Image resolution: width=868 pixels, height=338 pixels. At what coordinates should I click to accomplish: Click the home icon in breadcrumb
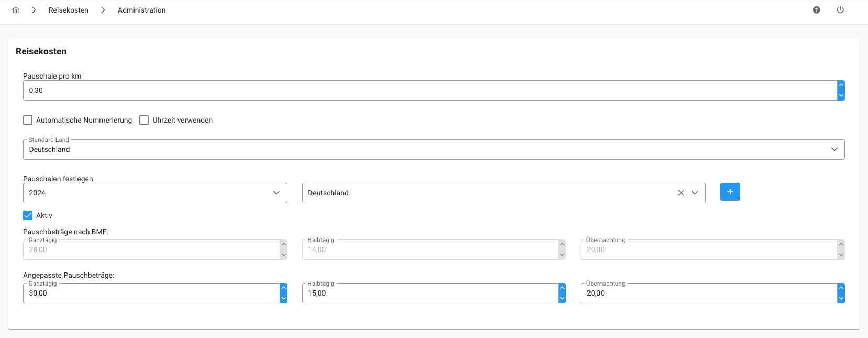(16, 10)
